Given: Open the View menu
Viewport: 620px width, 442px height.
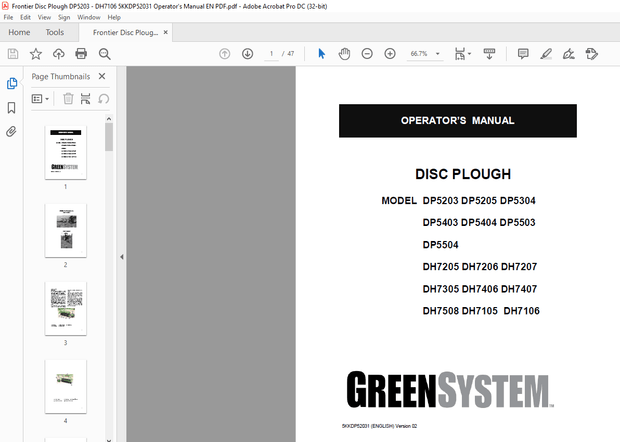Looking at the screenshot, I should coord(44,17).
